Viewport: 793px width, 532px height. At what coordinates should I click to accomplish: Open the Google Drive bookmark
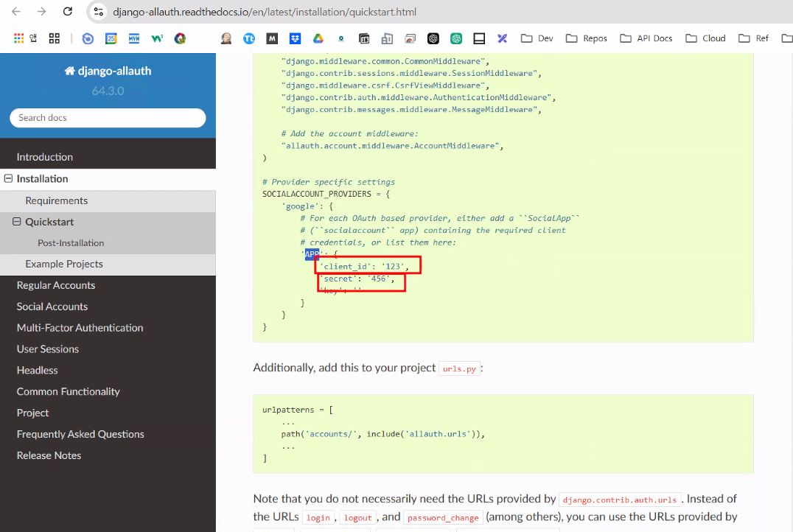tap(318, 38)
